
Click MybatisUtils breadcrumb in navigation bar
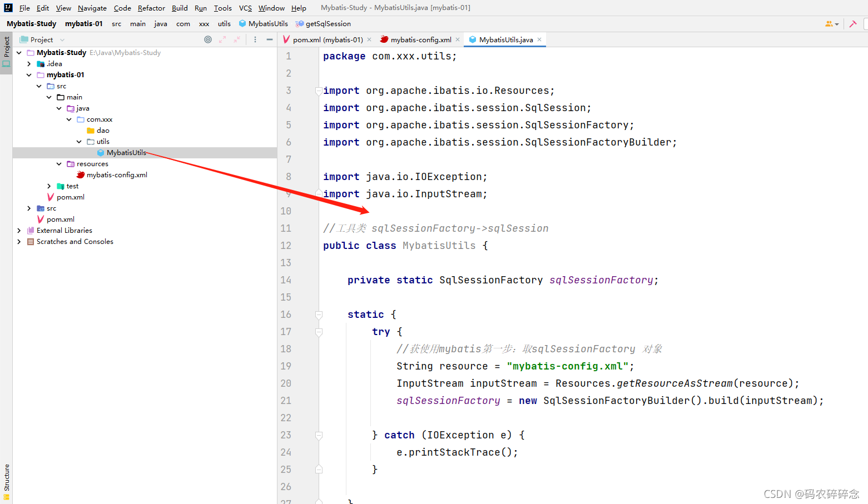pyautogui.click(x=264, y=24)
